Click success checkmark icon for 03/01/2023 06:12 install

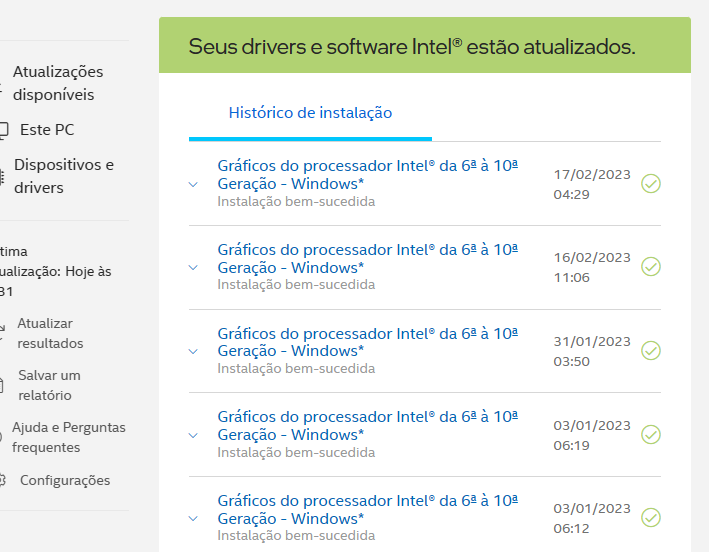(651, 518)
